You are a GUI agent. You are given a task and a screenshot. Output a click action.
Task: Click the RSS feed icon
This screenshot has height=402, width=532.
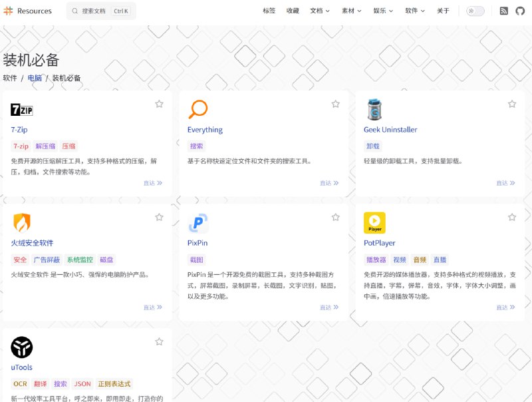click(504, 11)
